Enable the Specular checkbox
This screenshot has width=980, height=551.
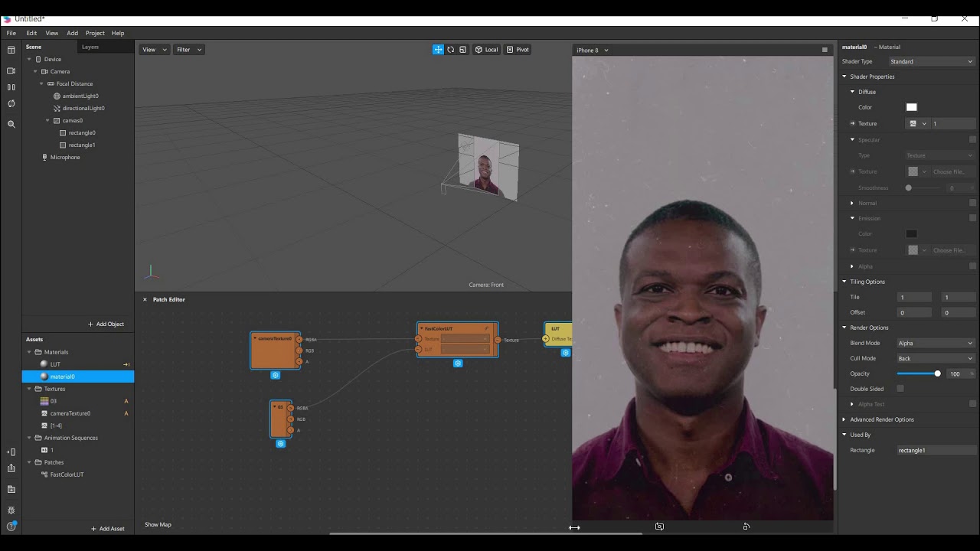[972, 139]
